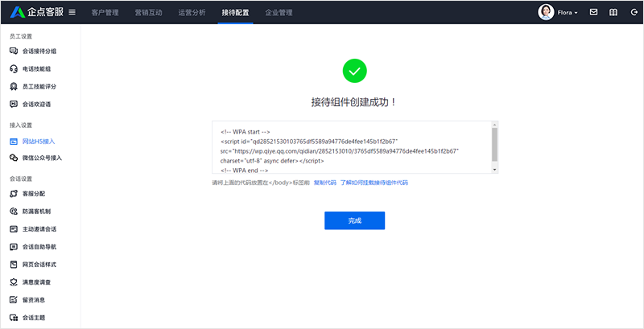Click the charset="utf-8" async defer code line
Viewport: 644px width, 329px height.
tap(272, 161)
